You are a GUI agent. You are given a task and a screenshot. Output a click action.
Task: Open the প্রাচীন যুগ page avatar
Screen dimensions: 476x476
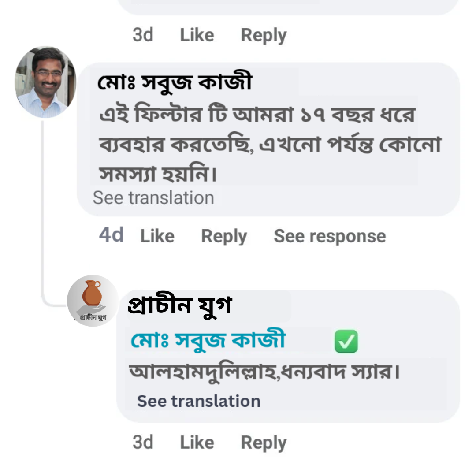[92, 300]
